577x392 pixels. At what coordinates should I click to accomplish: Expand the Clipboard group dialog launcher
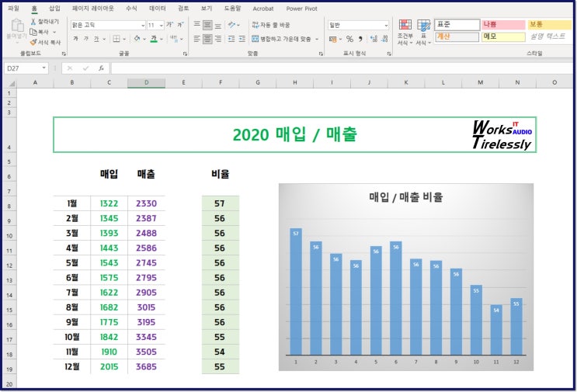pyautogui.click(x=64, y=54)
